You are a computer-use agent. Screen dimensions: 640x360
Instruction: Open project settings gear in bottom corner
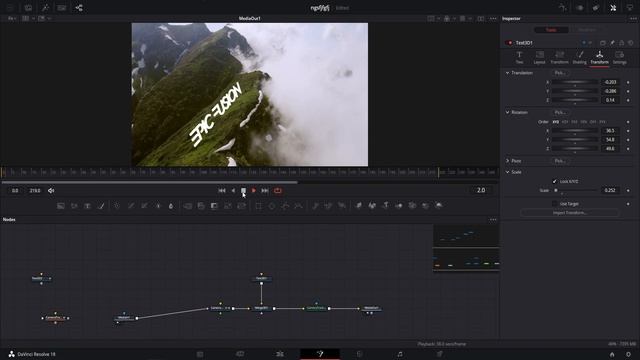coord(629,354)
